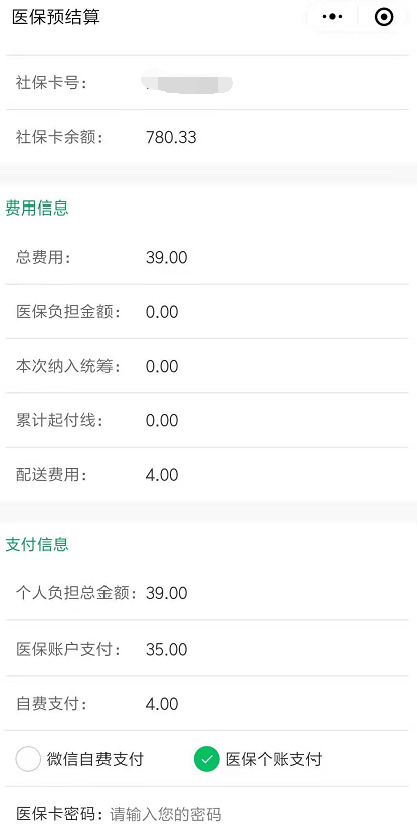Select 医保个账支付 radio option
Image resolution: width=417 pixels, height=834 pixels.
pos(258,759)
